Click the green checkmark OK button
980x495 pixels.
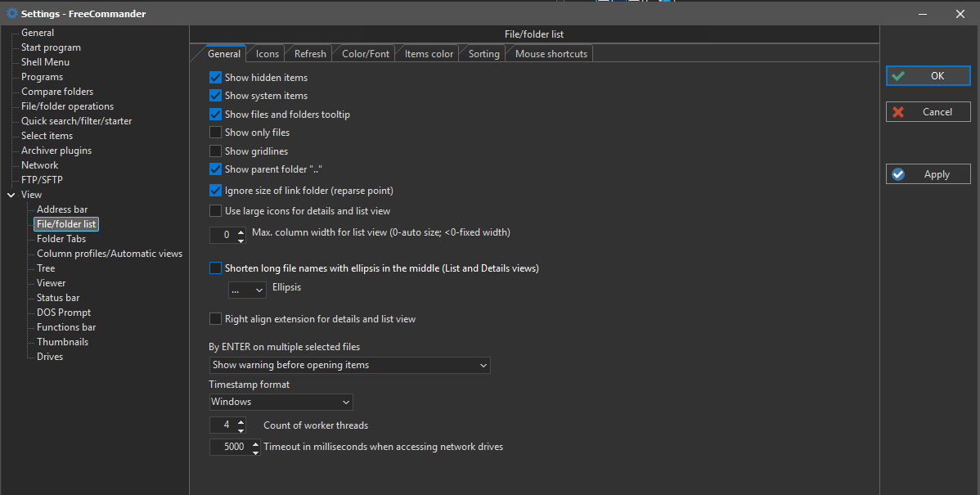point(928,76)
